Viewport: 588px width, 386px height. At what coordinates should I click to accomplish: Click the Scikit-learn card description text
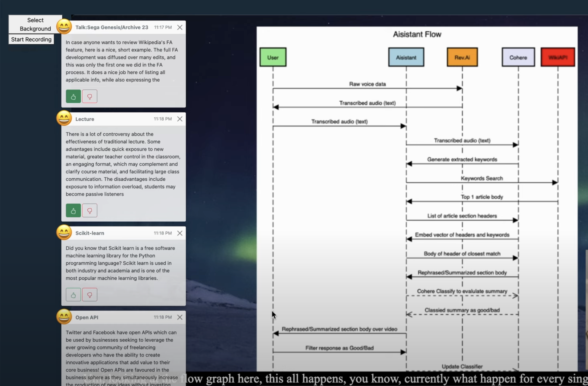click(x=120, y=263)
